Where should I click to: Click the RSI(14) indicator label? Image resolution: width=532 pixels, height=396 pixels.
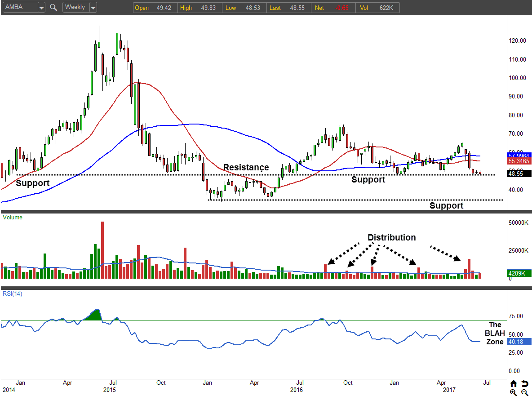tap(13, 294)
